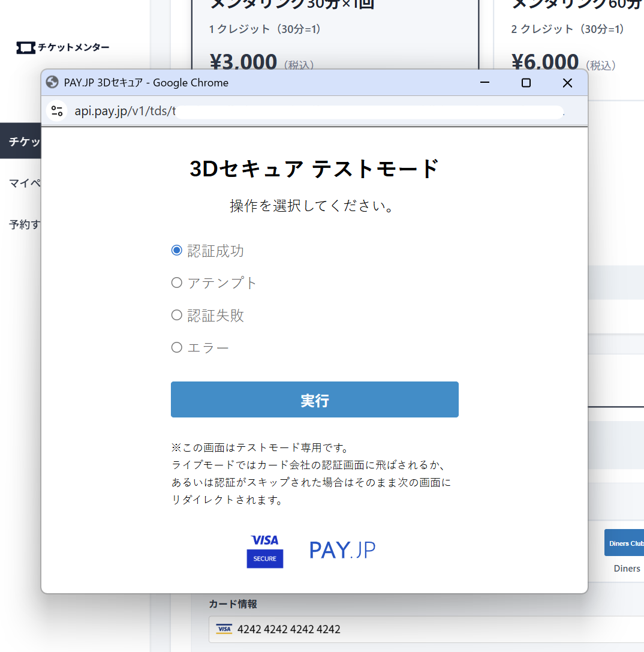Maximize the PAY.JP 3D Secure window
Viewport: 644px width, 652px height.
coord(526,83)
